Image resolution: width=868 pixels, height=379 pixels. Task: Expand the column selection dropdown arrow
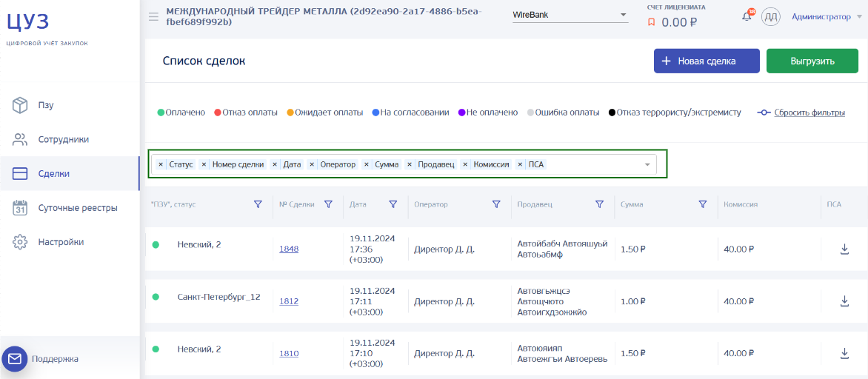[x=647, y=164]
